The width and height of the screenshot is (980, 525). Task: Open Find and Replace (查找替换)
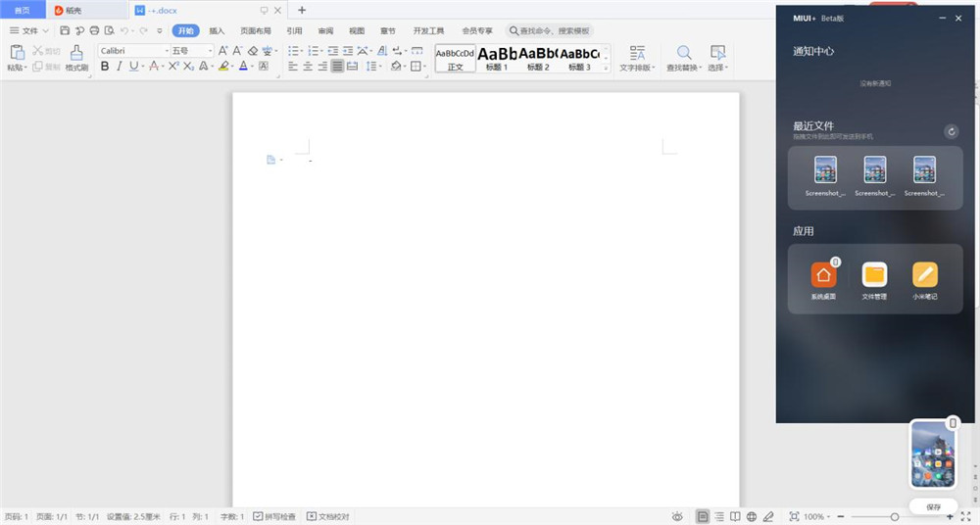point(683,57)
